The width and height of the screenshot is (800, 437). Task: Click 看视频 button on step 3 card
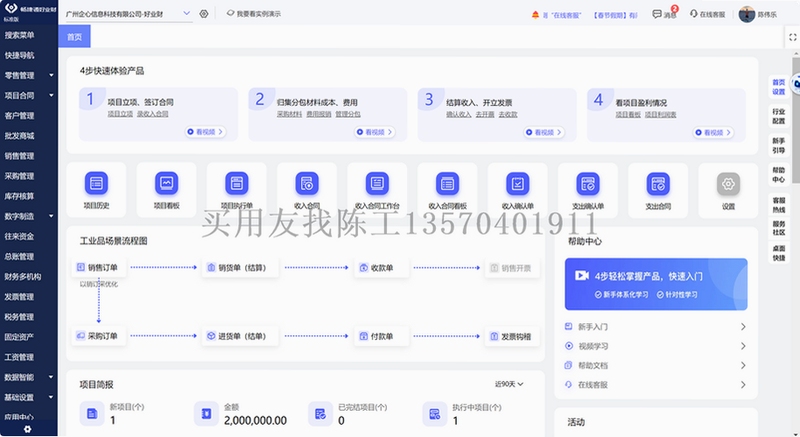(544, 132)
